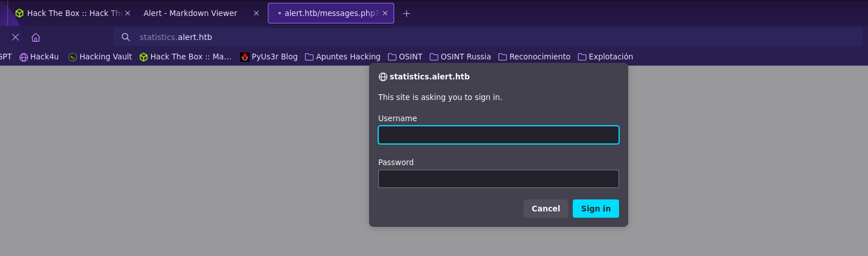Expand the OSINT bookmark folder
The height and width of the screenshot is (256, 868).
pos(405,57)
